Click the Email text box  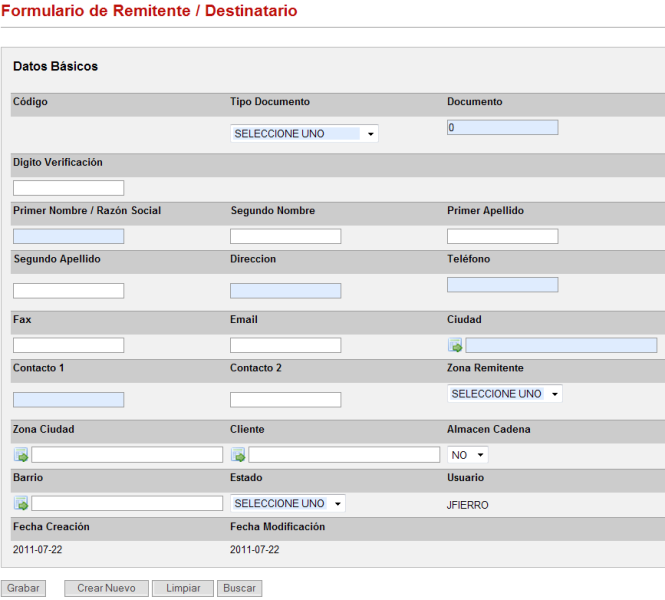[285, 345]
